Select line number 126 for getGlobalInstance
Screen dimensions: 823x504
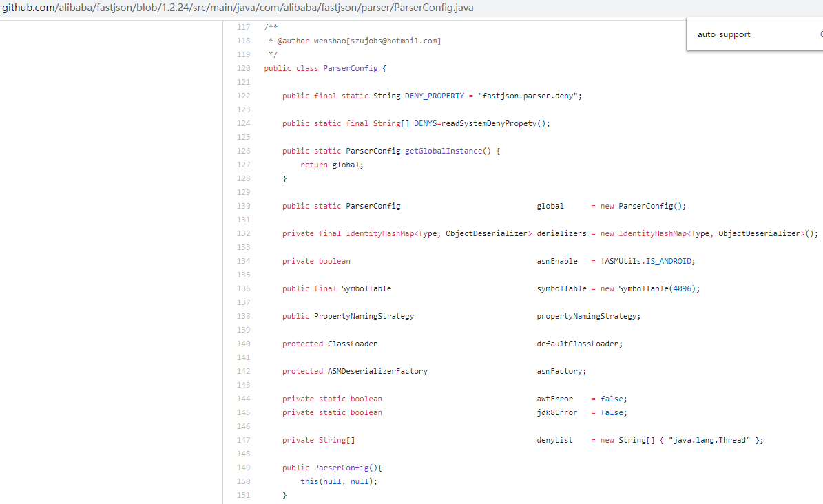tap(243, 151)
